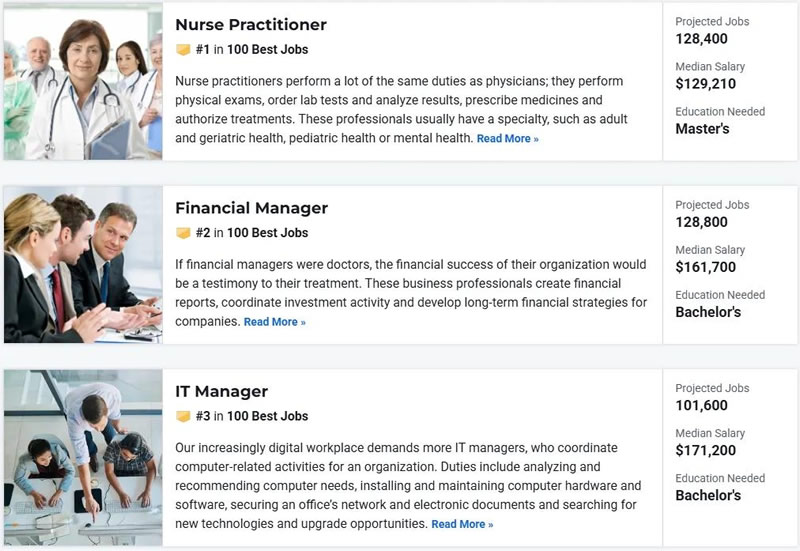Click the yellow badge icon beside #1 ranking
This screenshot has height=551, width=800.
point(183,49)
